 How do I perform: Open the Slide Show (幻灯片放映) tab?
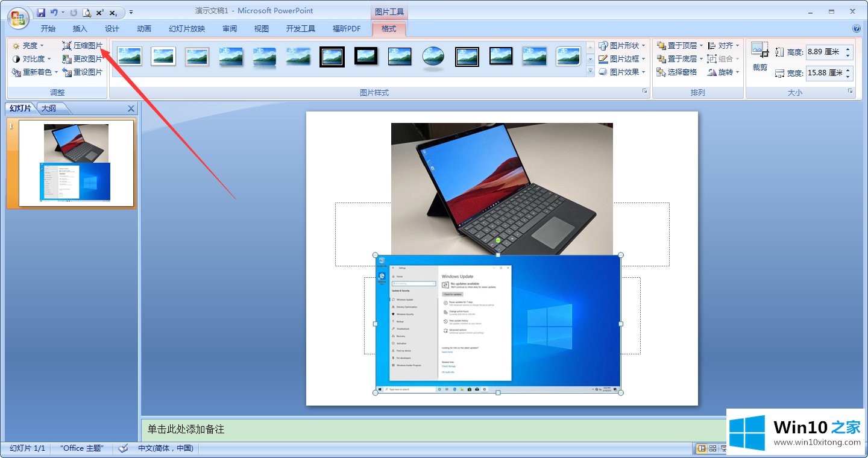[187, 28]
